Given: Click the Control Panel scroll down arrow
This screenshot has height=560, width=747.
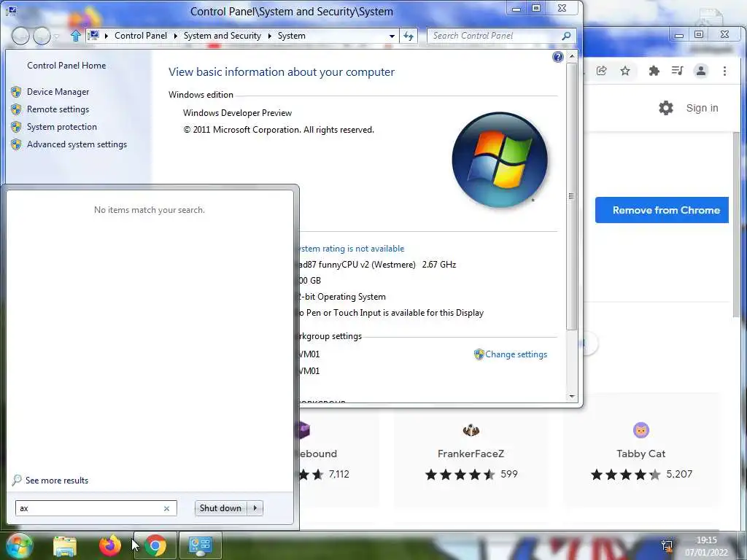Looking at the screenshot, I should click(x=572, y=396).
